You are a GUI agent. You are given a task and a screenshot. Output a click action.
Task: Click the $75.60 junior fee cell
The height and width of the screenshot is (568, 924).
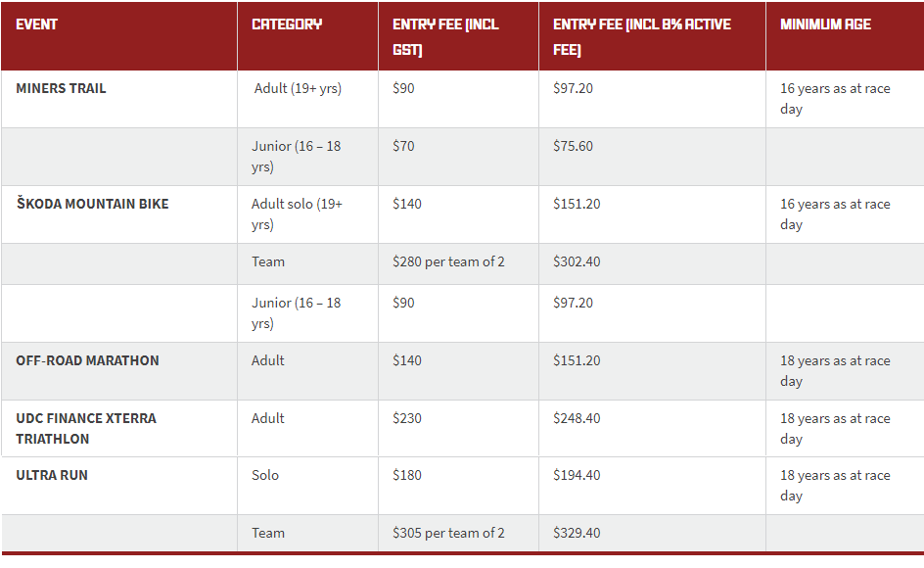tap(573, 146)
